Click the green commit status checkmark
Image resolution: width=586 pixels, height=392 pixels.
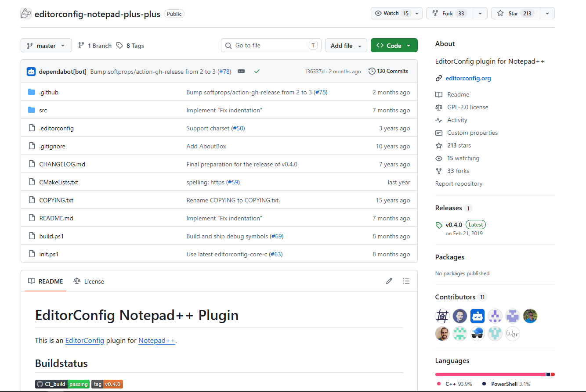(x=257, y=71)
